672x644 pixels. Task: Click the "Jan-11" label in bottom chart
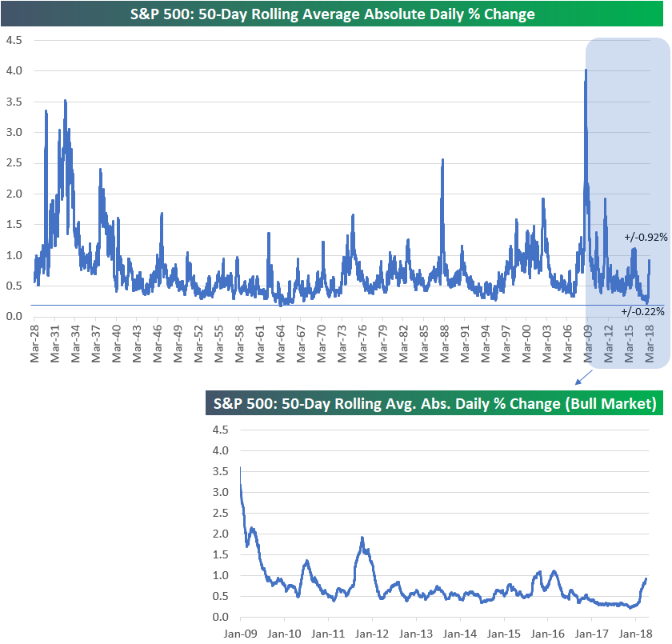tap(328, 634)
